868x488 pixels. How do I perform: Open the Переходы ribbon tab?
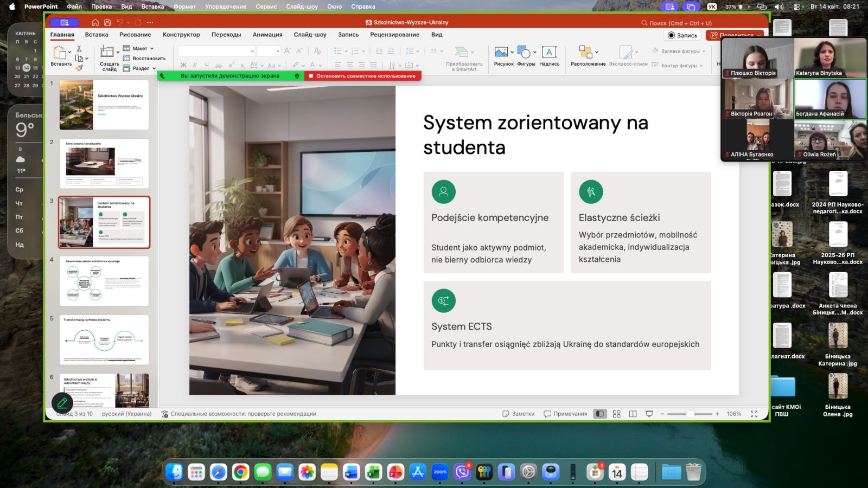coord(226,35)
